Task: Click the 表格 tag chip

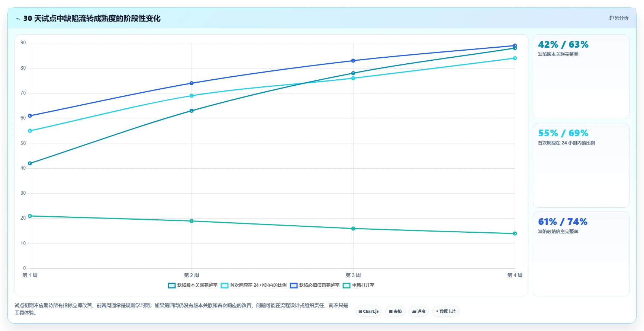Action: click(395, 311)
